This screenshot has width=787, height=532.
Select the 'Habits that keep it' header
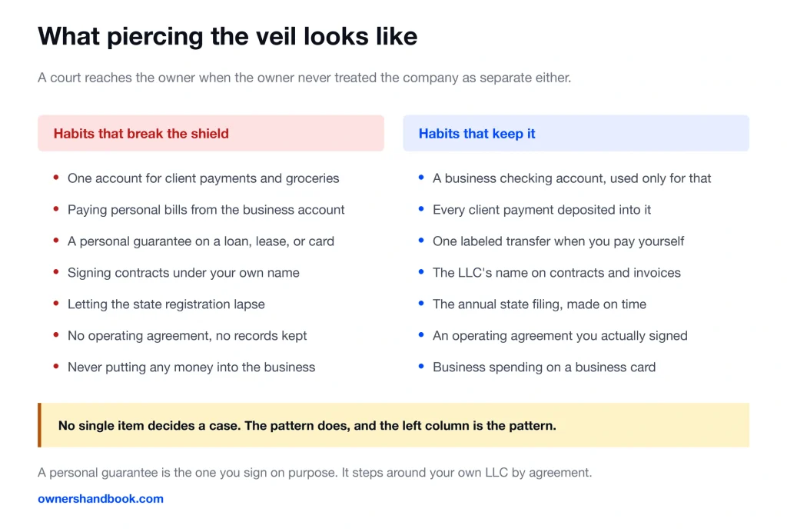point(576,134)
